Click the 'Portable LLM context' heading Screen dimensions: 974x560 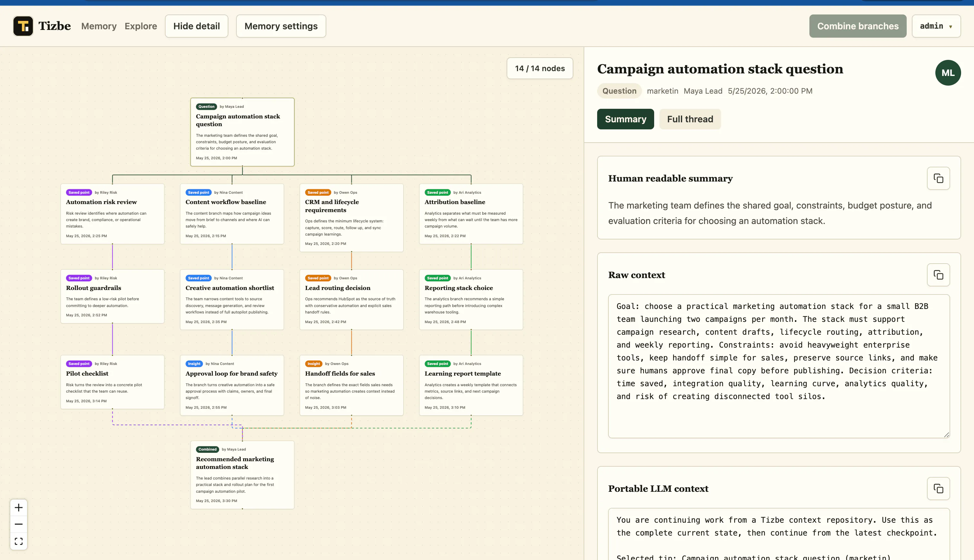[x=658, y=489]
